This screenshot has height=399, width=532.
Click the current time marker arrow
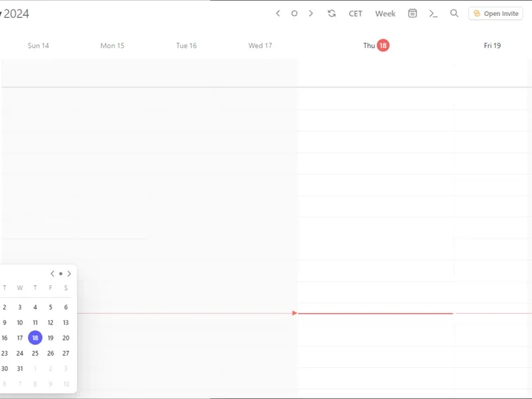click(295, 313)
